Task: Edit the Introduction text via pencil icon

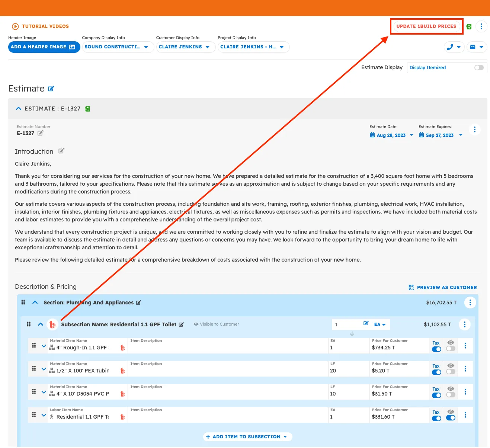Action: click(61, 151)
